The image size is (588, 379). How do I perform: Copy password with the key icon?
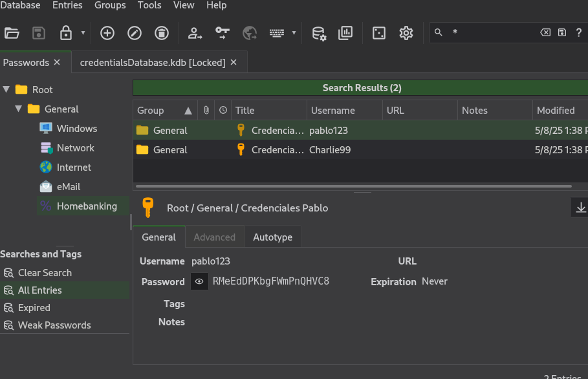[x=223, y=33]
